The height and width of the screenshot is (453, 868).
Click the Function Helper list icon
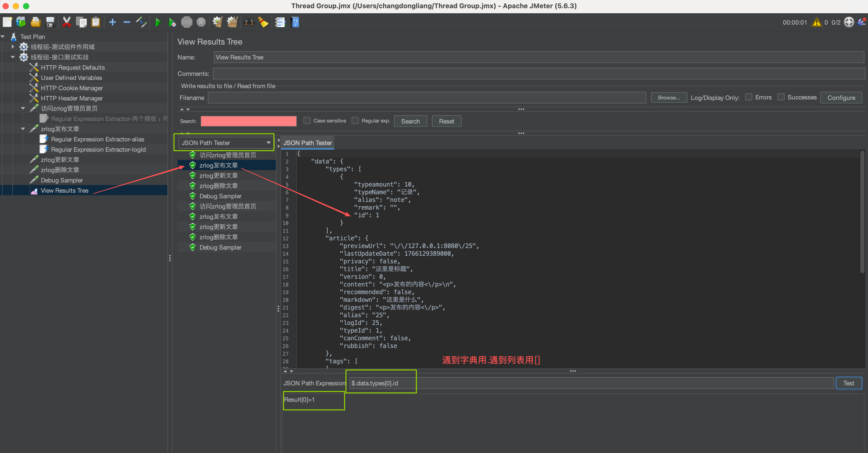pos(280,22)
